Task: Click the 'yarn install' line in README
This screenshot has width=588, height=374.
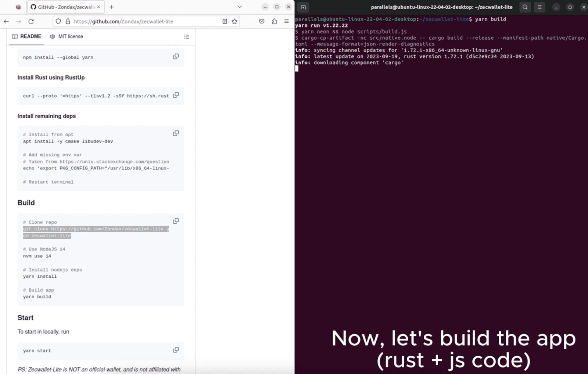Action: [x=40, y=276]
